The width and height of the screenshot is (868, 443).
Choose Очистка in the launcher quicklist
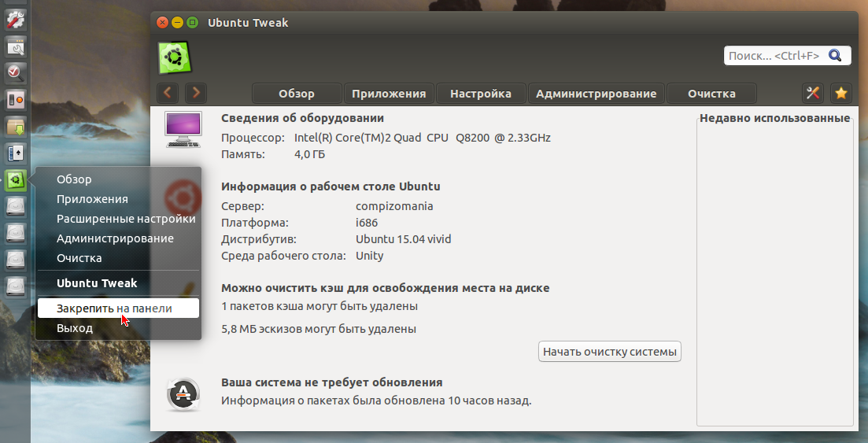118,258
